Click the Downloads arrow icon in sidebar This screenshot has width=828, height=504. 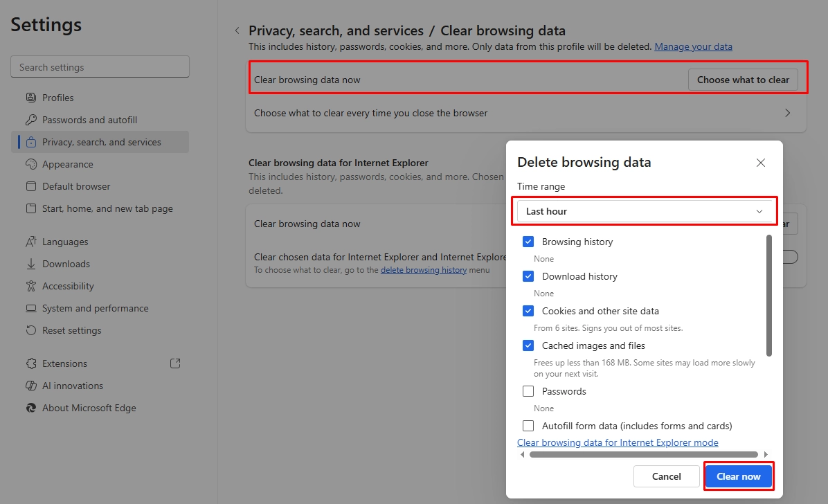coord(30,264)
